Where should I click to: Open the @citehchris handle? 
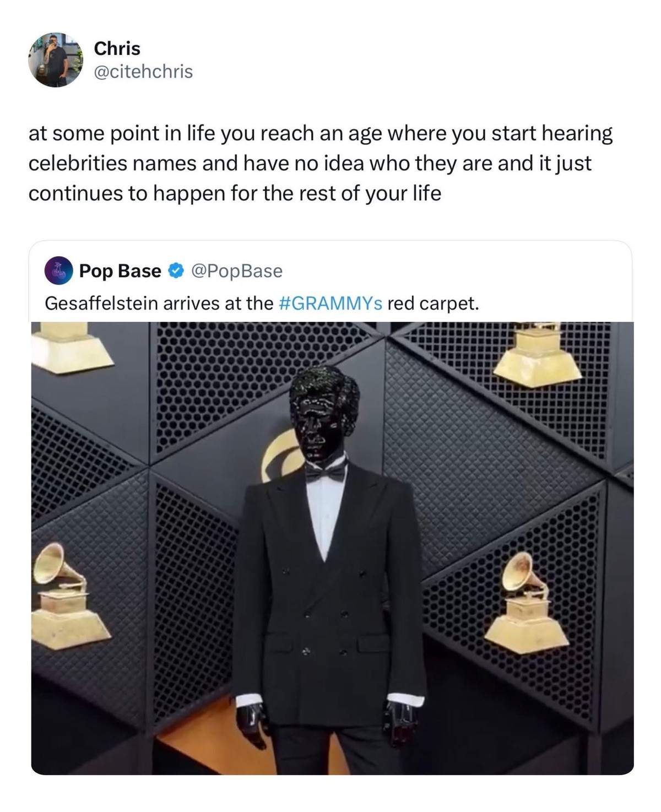click(144, 72)
